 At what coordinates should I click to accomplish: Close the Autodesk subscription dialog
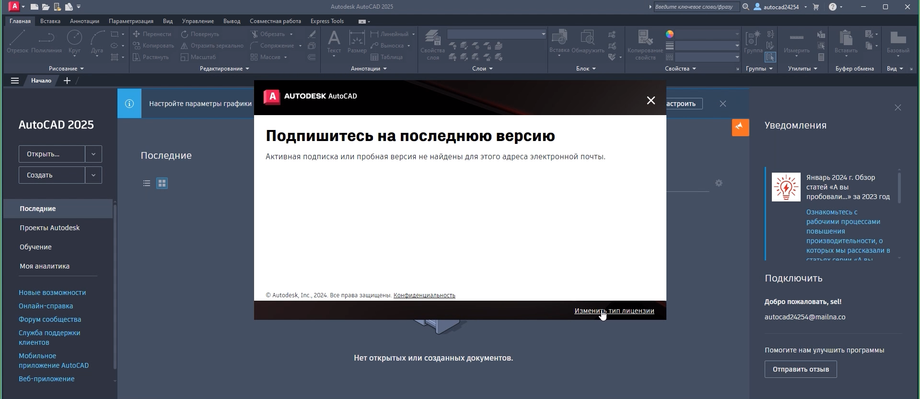tap(651, 100)
